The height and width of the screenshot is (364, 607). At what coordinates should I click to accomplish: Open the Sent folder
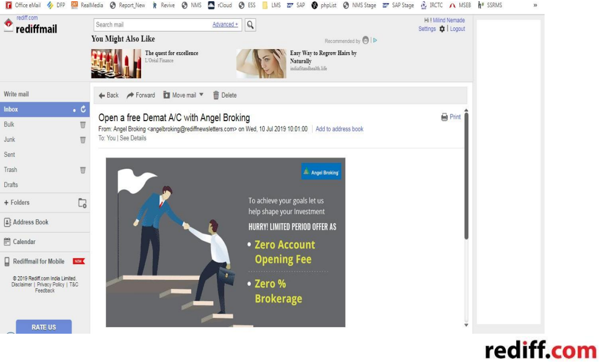10,155
